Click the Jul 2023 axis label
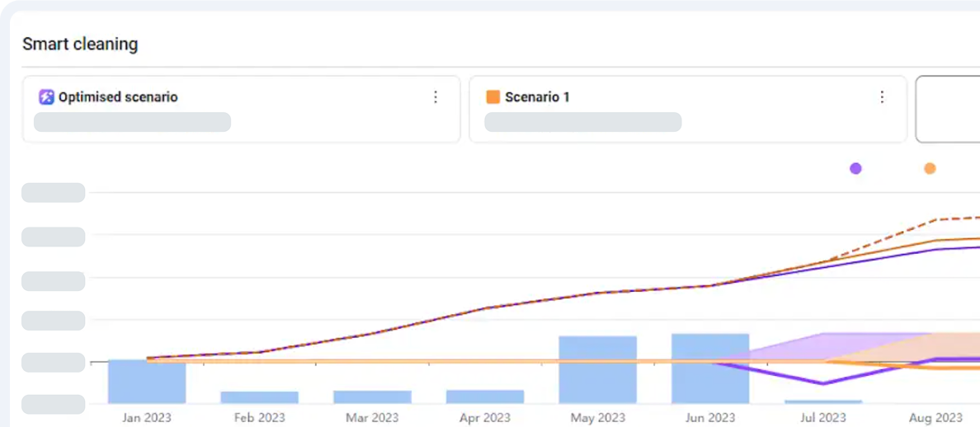This screenshot has width=980, height=427. [x=823, y=418]
